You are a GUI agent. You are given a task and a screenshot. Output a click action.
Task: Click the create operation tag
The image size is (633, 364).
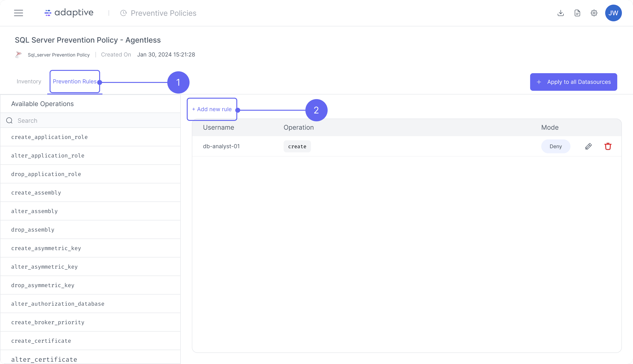[x=297, y=146]
